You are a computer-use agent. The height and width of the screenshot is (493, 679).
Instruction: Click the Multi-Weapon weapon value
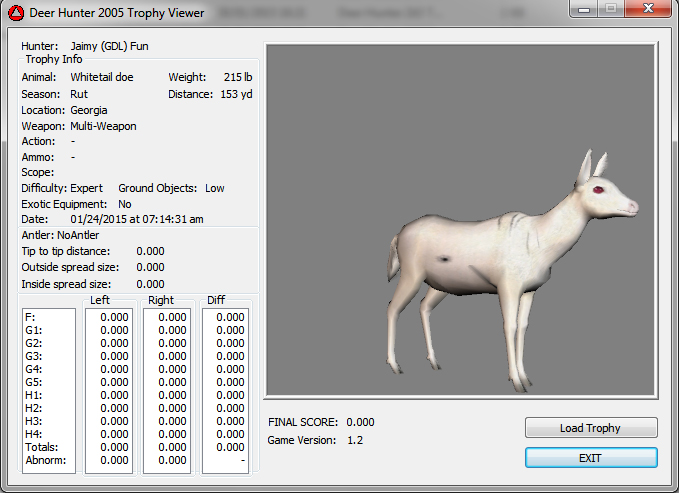click(103, 126)
